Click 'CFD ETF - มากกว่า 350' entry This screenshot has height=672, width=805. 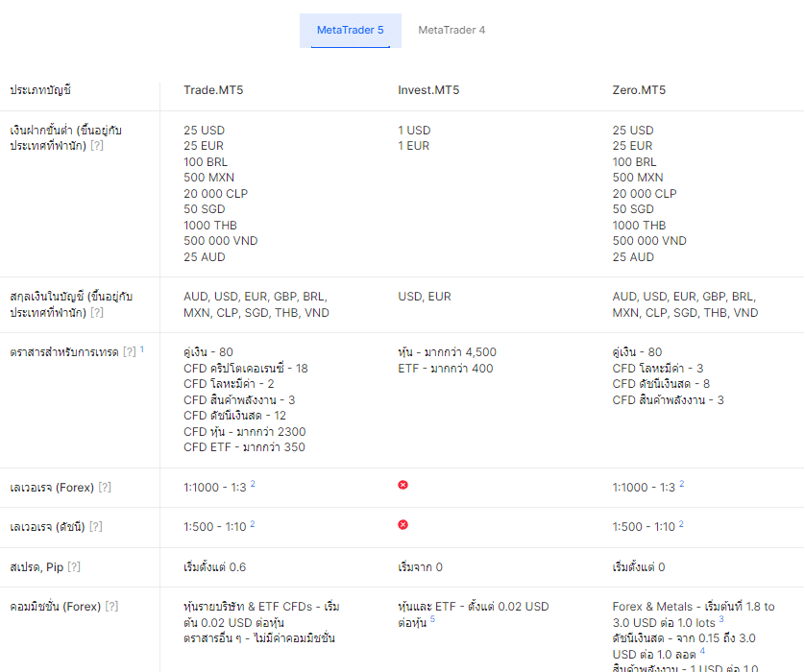(x=244, y=447)
